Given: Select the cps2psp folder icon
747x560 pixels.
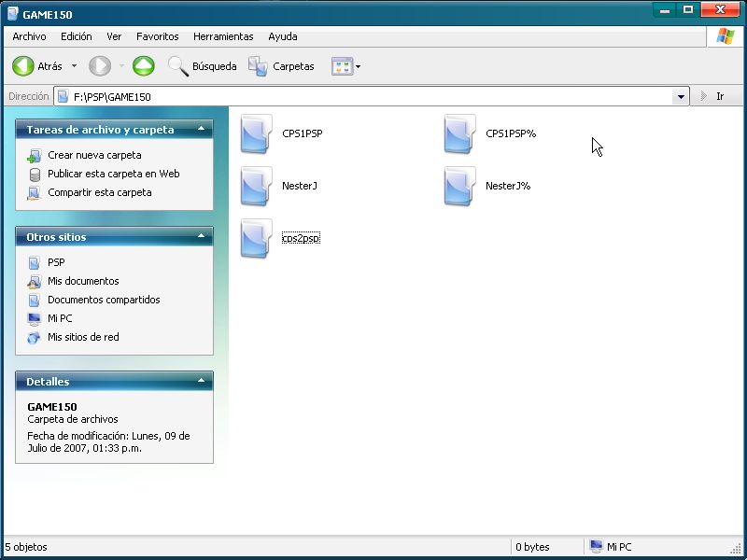Looking at the screenshot, I should pyautogui.click(x=256, y=239).
